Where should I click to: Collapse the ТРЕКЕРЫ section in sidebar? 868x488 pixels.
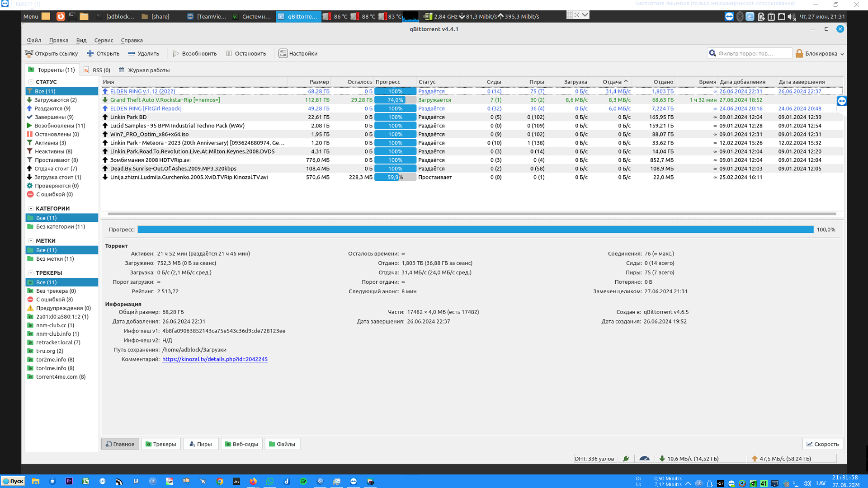31,273
